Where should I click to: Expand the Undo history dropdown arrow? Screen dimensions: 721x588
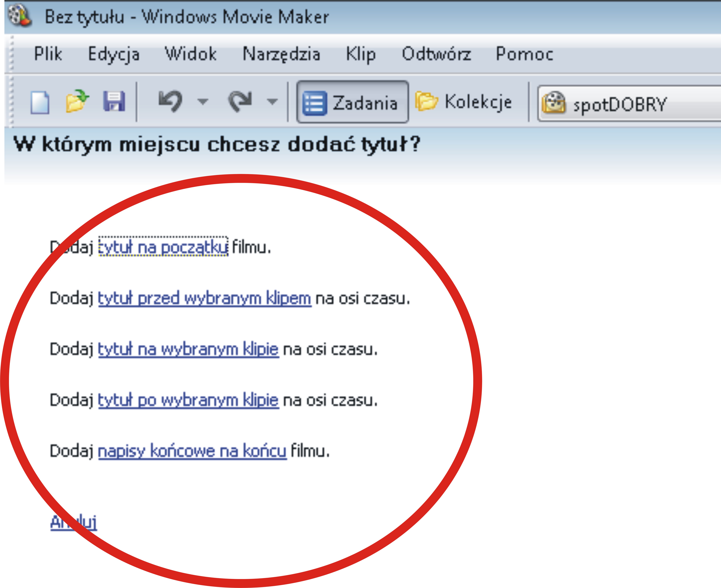[x=203, y=101]
